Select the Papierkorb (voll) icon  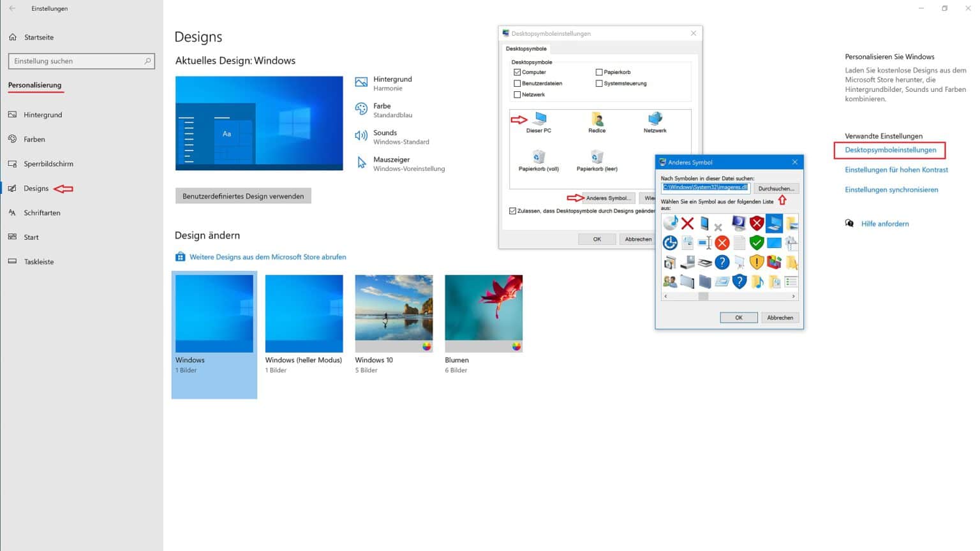coord(539,158)
